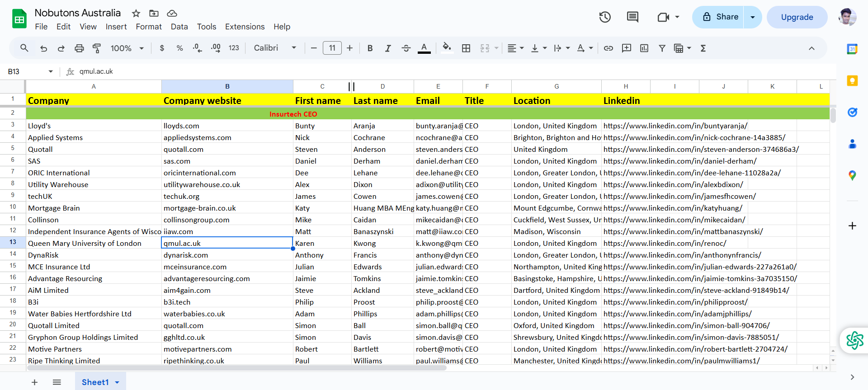868x390 pixels.
Task: Increase the font size
Action: pyautogui.click(x=349, y=48)
